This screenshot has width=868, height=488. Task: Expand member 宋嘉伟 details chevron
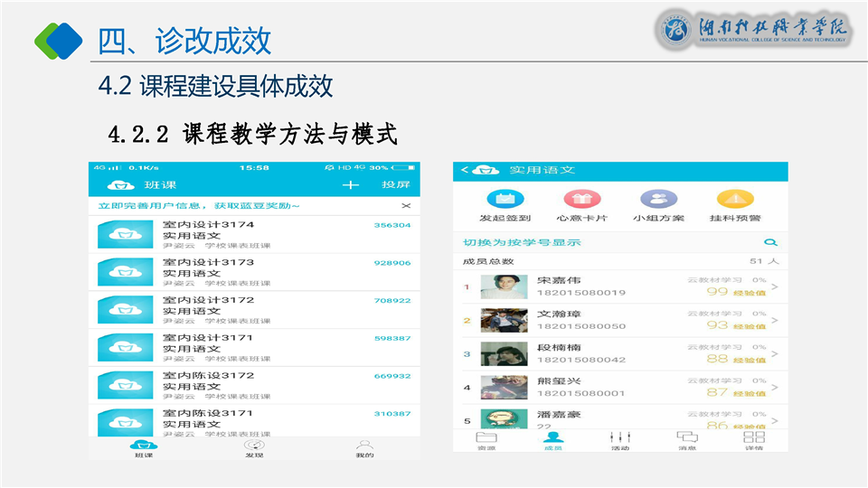pos(774,286)
